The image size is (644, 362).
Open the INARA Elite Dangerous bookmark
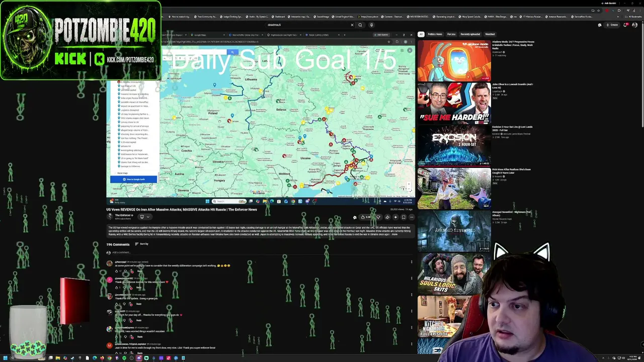(496, 17)
